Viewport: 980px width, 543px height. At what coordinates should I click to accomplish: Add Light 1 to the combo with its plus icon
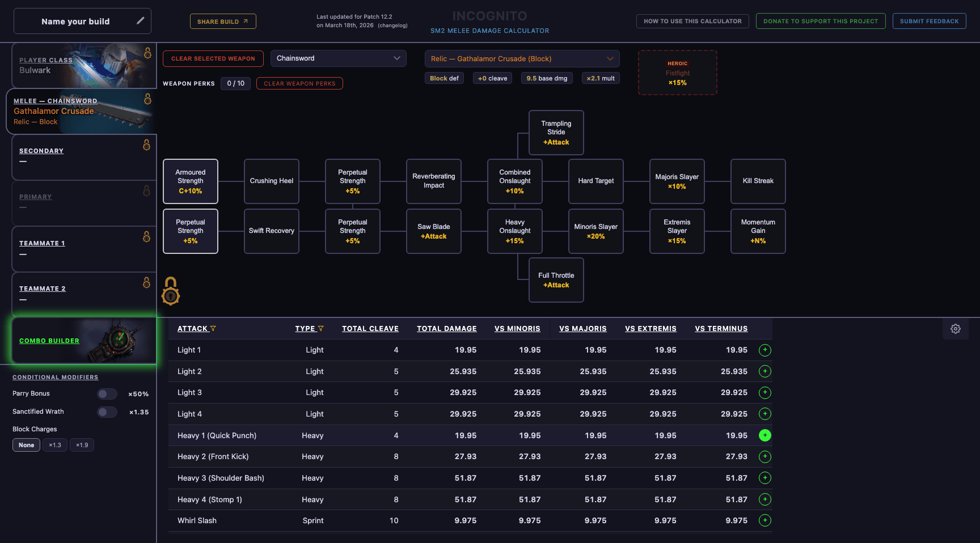(764, 350)
